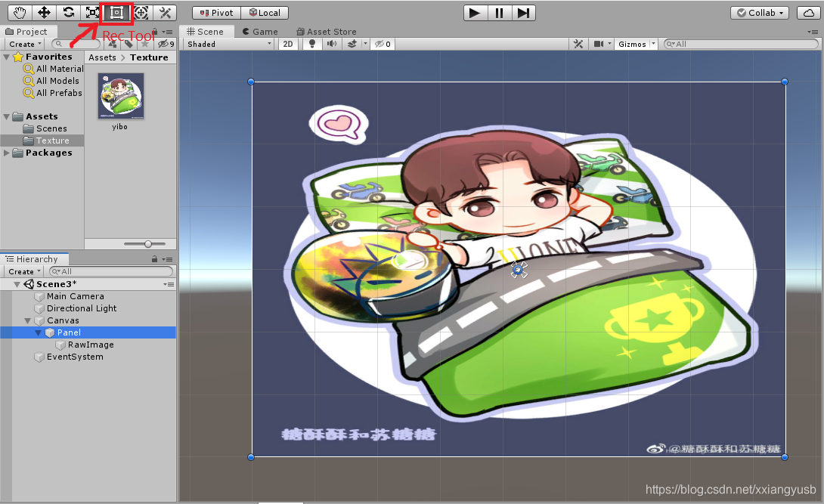Open Search by Label in Project panel
The image size is (824, 504).
pyautogui.click(x=129, y=44)
